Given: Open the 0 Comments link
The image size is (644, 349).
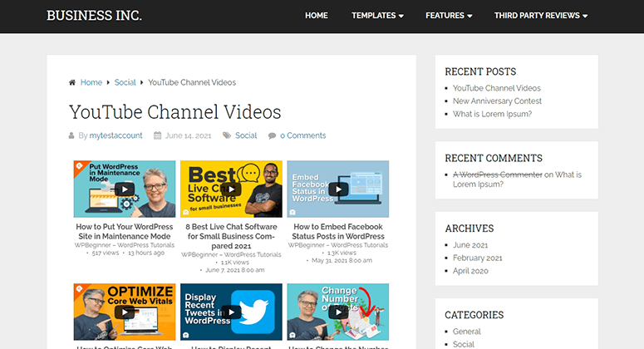Looking at the screenshot, I should [x=303, y=135].
